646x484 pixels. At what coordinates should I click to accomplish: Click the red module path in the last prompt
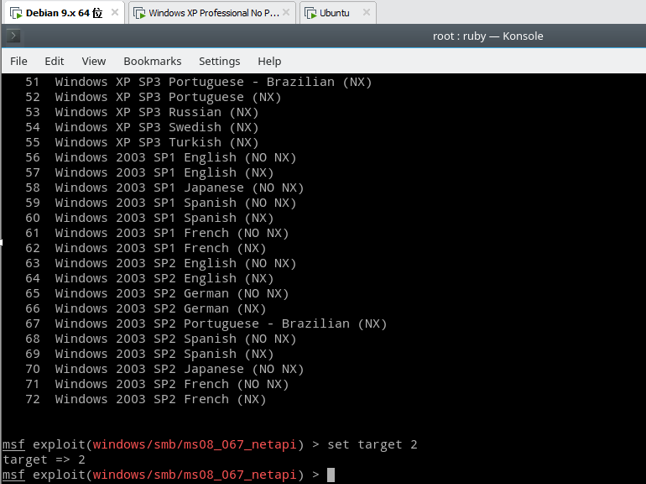point(194,475)
